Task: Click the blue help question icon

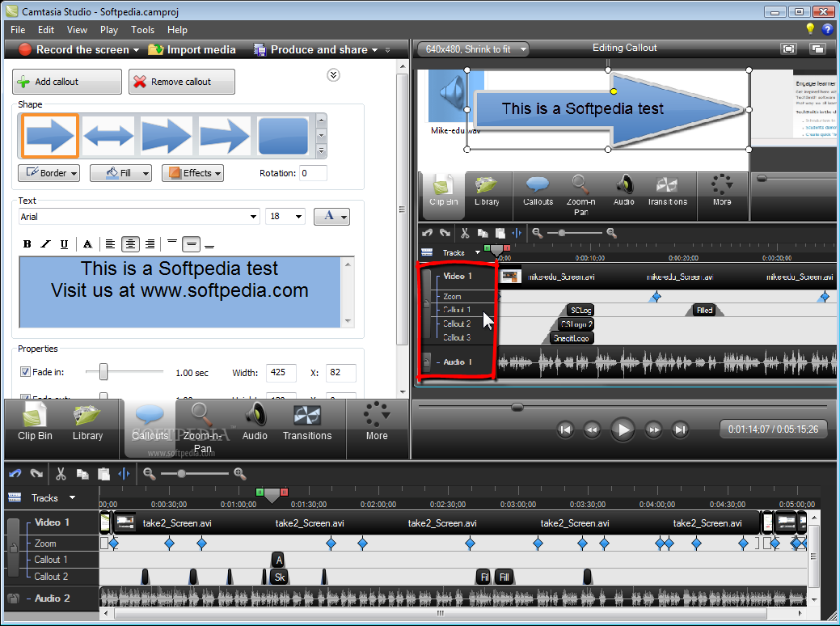Action: coord(827,29)
